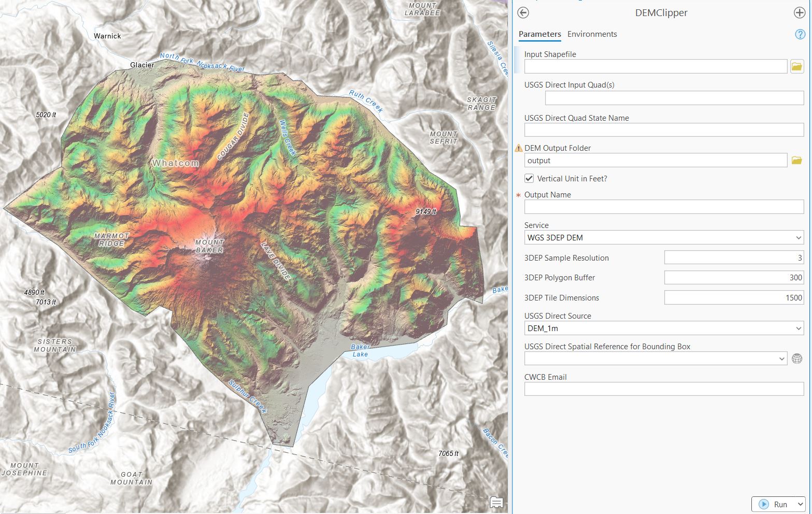
Task: Click the warning icon beside DEM Output Folder
Action: click(x=518, y=148)
